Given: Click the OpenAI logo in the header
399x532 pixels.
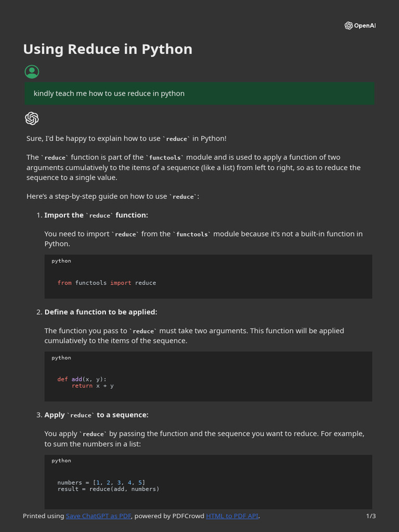Looking at the screenshot, I should coord(360,26).
